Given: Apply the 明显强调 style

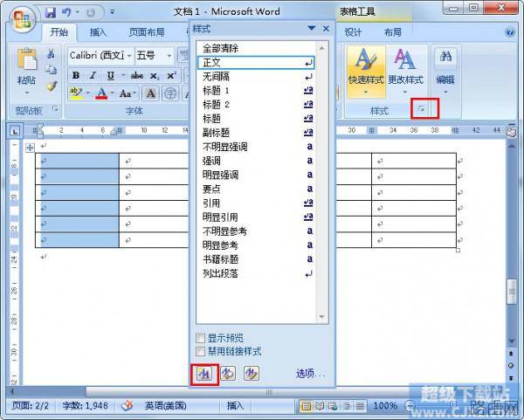Looking at the screenshot, I should coord(256,175).
